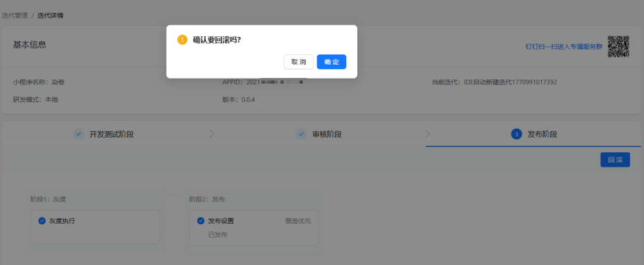
Task: Click the chevron arrow after 审核阶段
Action: (427, 134)
